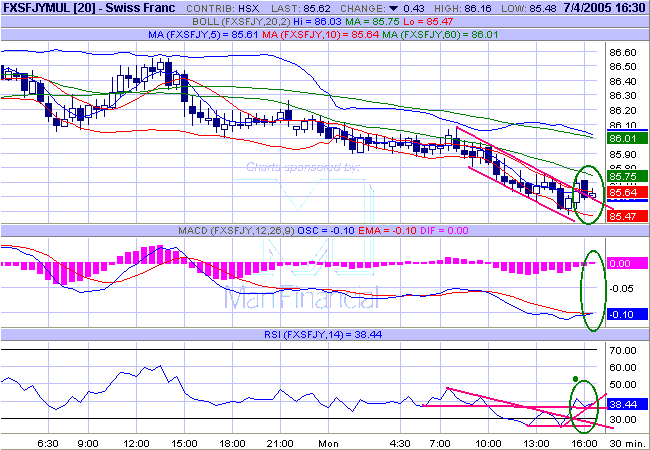
Task: Click the MACD EMA = -0.10 value
Action: click(387, 230)
